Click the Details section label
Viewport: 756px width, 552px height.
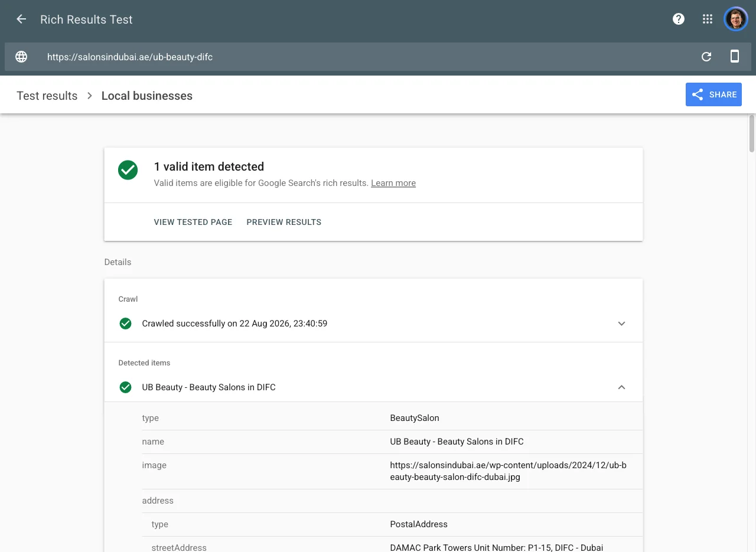(118, 262)
